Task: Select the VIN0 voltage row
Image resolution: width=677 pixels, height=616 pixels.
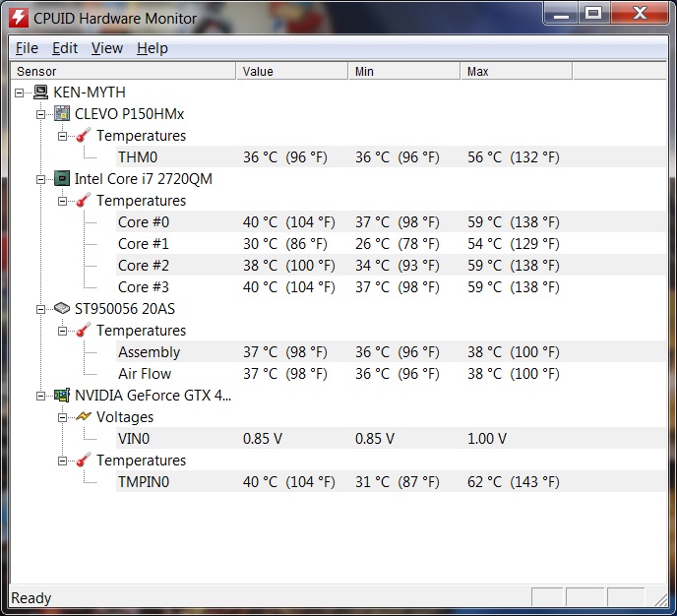Action: coord(391,438)
